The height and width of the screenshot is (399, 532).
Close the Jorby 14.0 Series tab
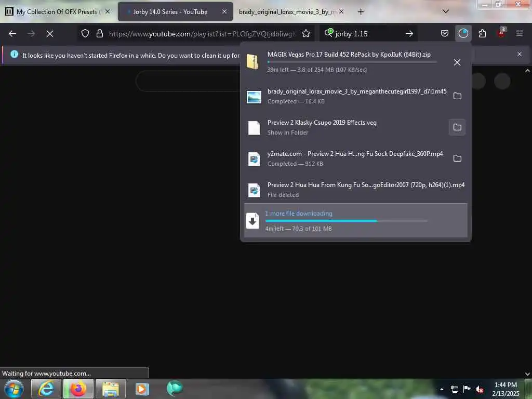[224, 11]
